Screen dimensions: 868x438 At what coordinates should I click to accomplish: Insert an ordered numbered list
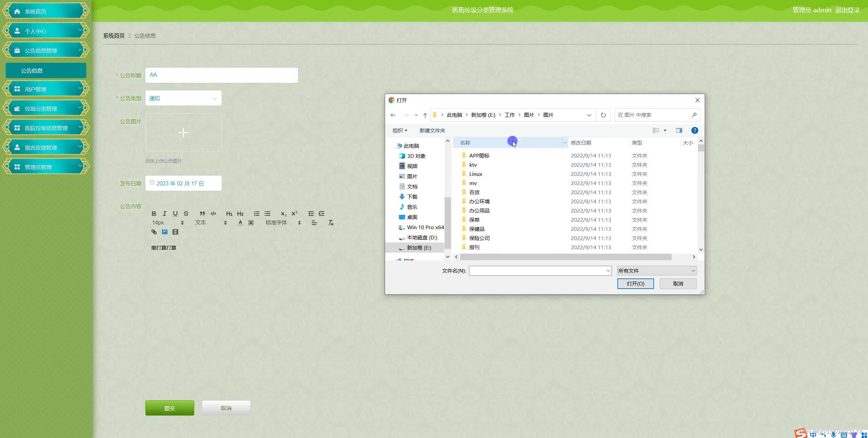pyautogui.click(x=257, y=214)
